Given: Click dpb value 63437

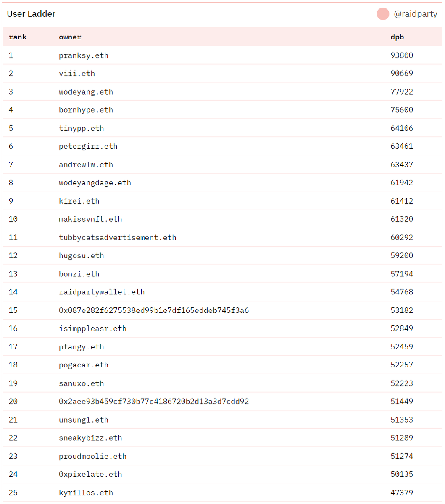Looking at the screenshot, I should (x=402, y=165).
